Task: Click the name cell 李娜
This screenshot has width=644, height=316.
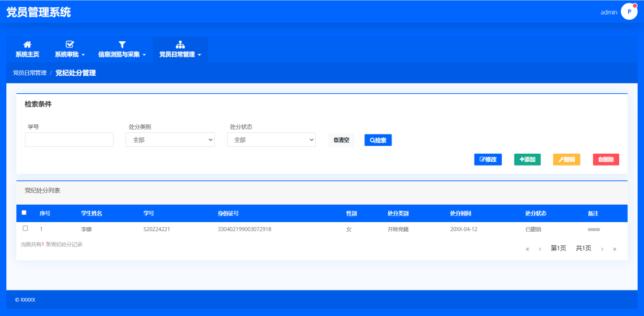Action: [x=86, y=230]
